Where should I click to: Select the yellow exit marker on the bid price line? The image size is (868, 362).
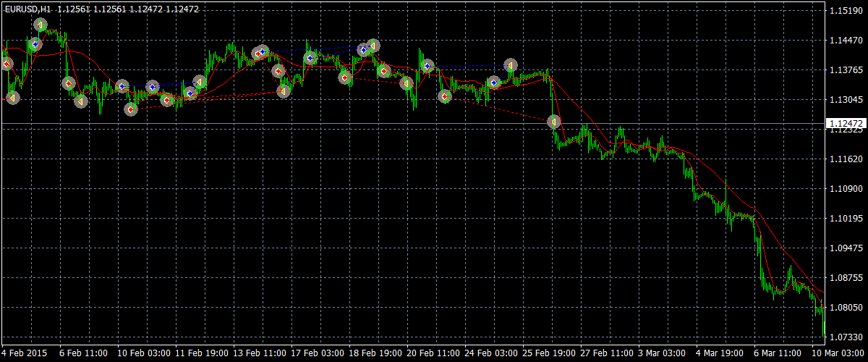pos(554,122)
